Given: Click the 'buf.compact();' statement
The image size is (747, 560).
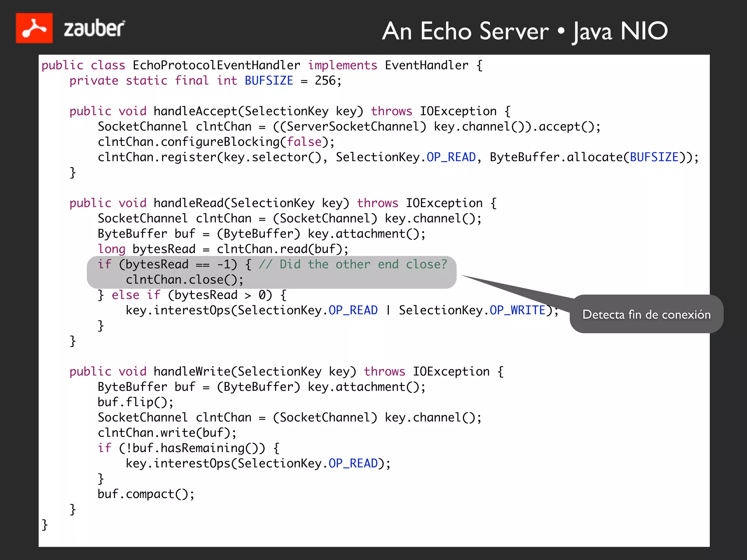Looking at the screenshot, I should pos(146,494).
